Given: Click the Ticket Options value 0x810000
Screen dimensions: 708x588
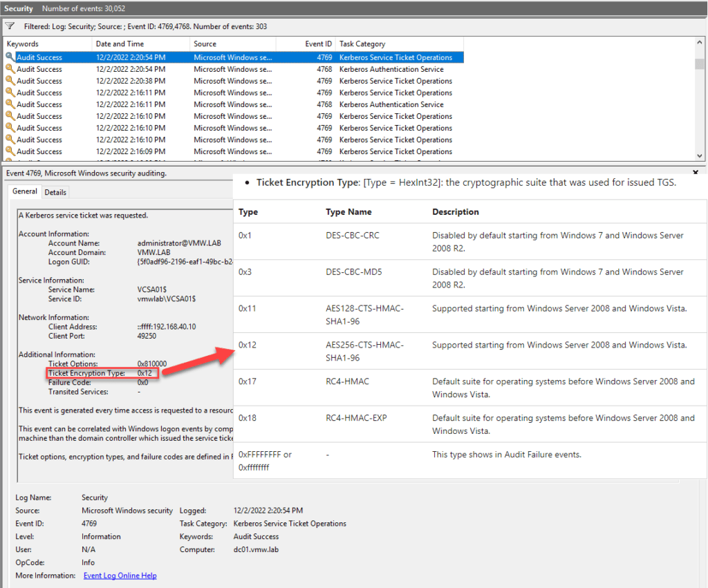Looking at the screenshot, I should [152, 363].
